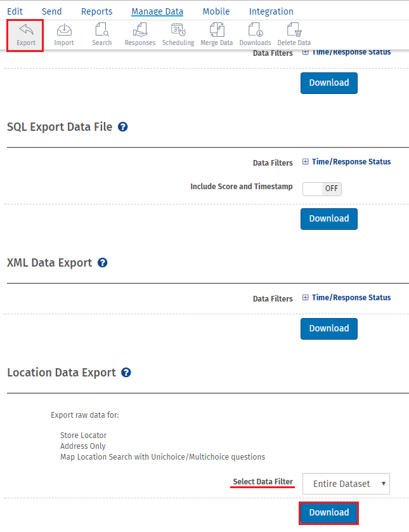Show help for XML Data Export
The width and height of the screenshot is (409, 532).
(103, 263)
